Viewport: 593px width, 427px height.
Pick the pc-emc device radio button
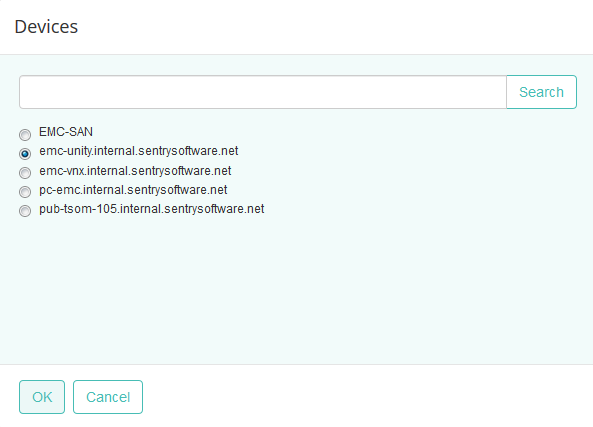[x=25, y=192]
